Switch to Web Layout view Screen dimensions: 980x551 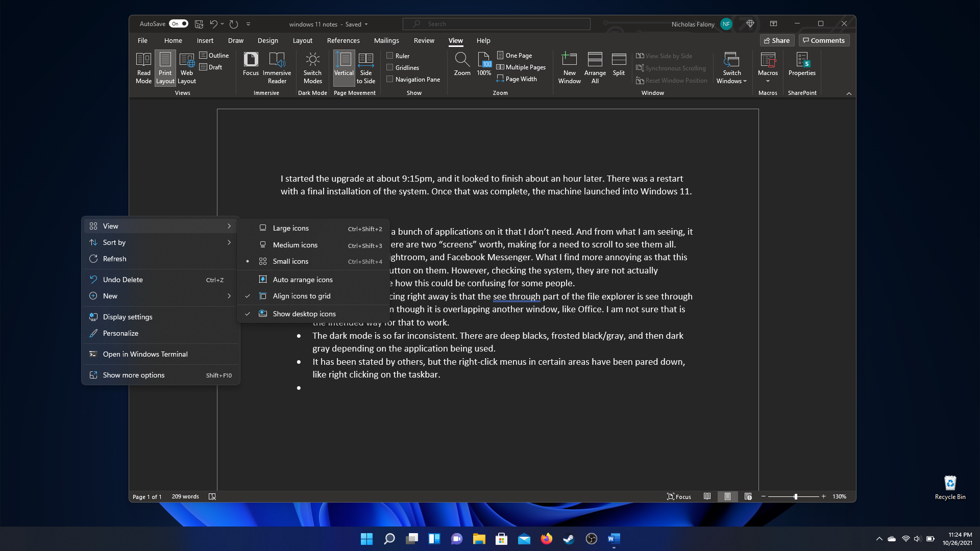click(187, 68)
